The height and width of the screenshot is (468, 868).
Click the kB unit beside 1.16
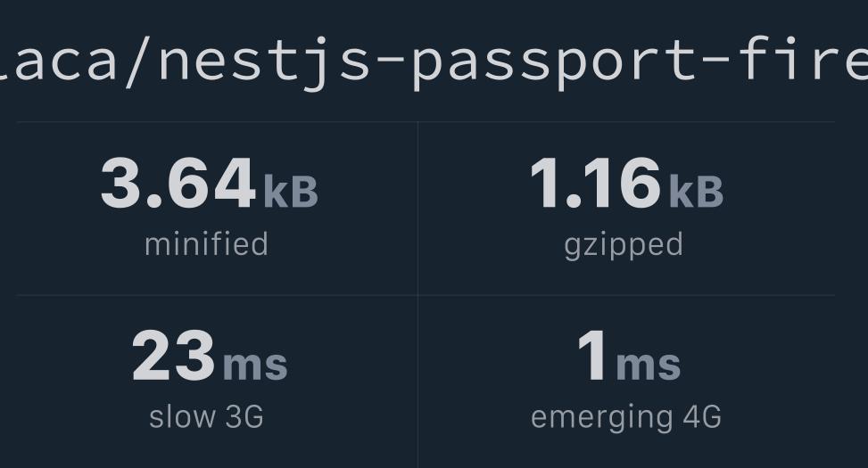click(x=696, y=192)
